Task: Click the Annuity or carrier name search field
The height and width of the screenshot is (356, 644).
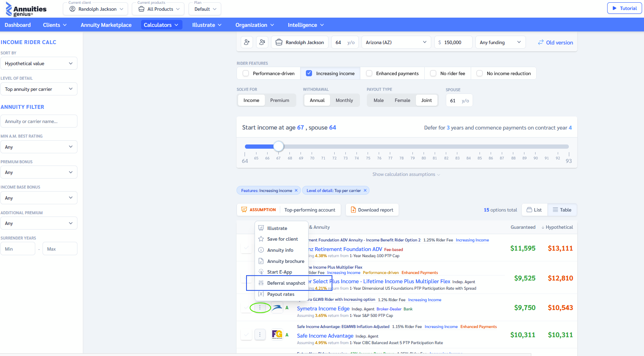Action: click(39, 121)
